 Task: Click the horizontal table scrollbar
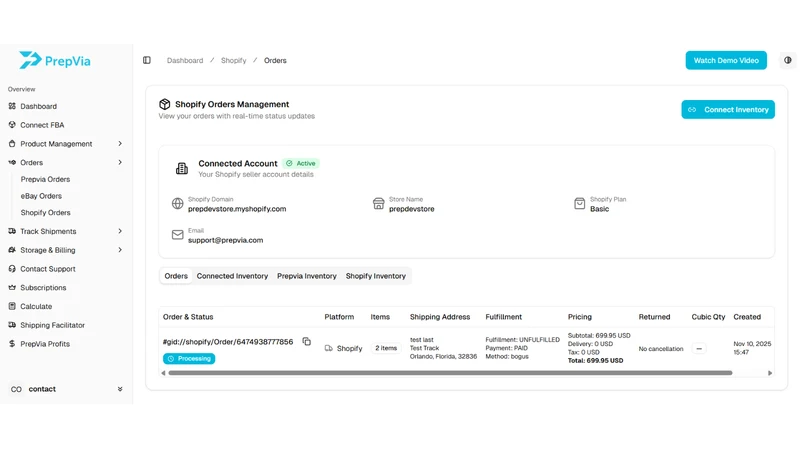451,373
